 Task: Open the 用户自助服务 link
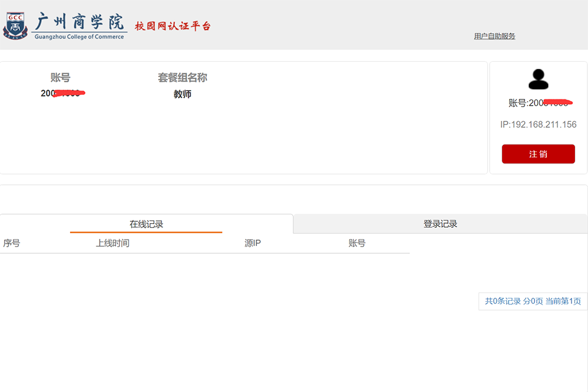[494, 36]
